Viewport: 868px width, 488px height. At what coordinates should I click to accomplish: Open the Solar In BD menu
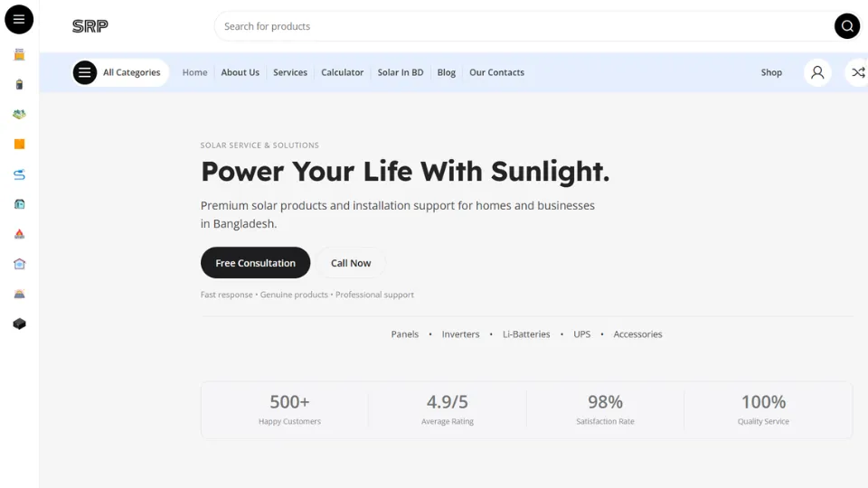[401, 72]
